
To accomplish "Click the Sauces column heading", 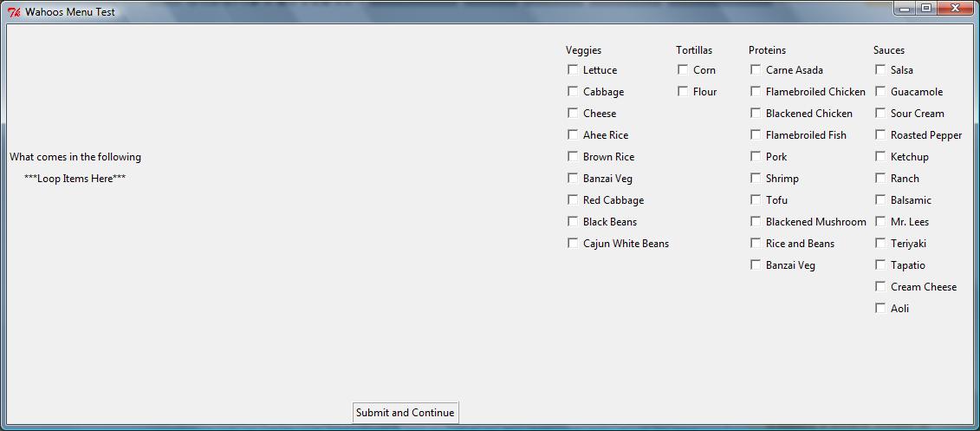I will [889, 50].
